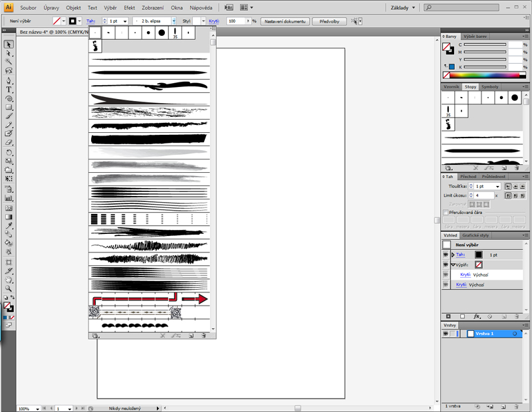
Task: Select the Type tool in the toolbox
Action: [x=9, y=89]
